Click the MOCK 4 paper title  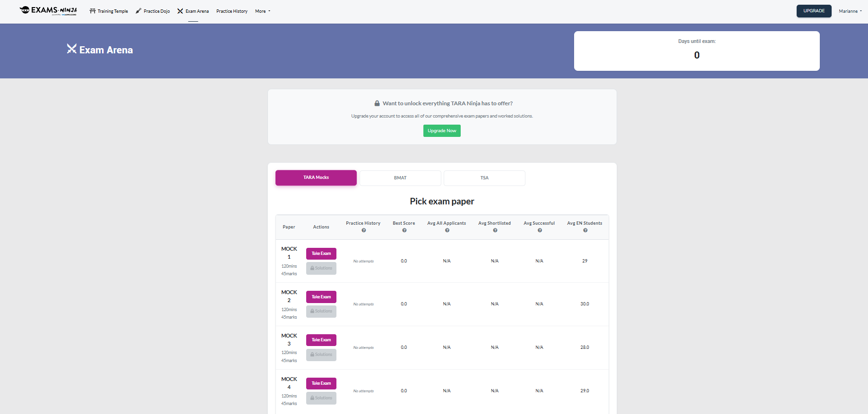(x=289, y=383)
